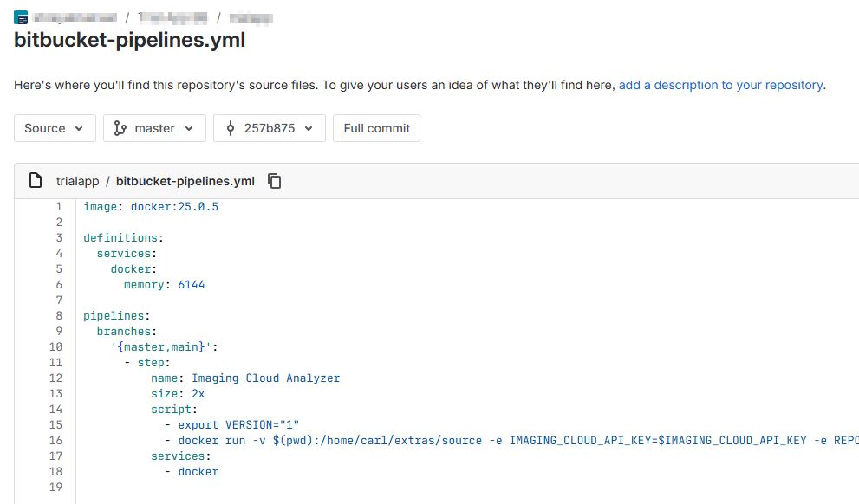859x504 pixels.
Task: Copy the file path with the copy icon
Action: pos(275,181)
